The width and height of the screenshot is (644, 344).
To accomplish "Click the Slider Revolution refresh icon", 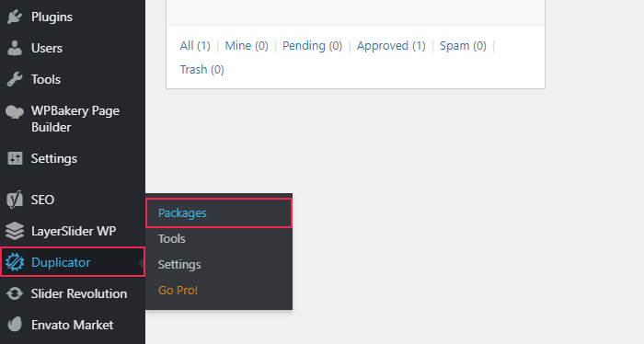I will [15, 293].
